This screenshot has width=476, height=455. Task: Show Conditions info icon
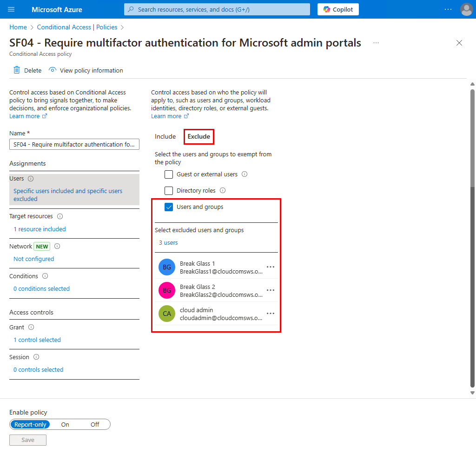pos(45,276)
